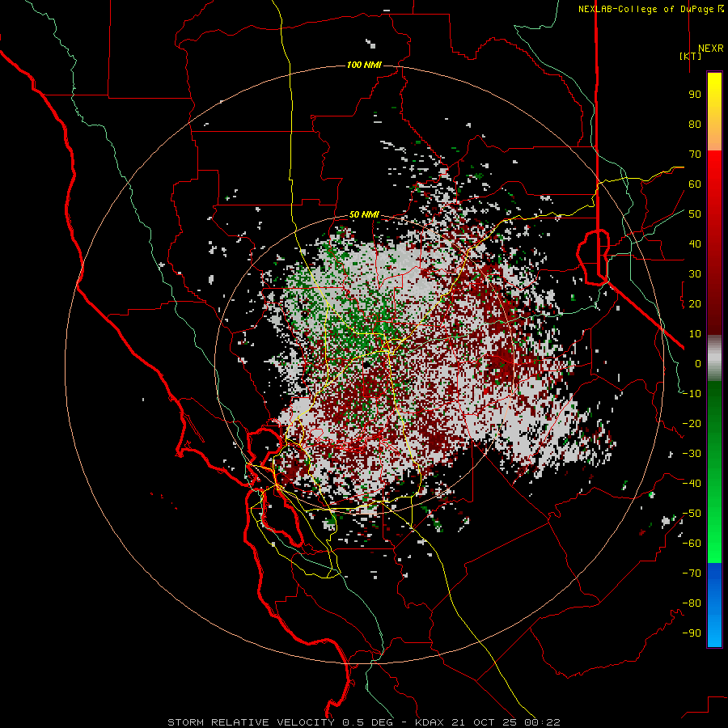
Task: Click the 70 value on velocity scale
Action: (695, 154)
